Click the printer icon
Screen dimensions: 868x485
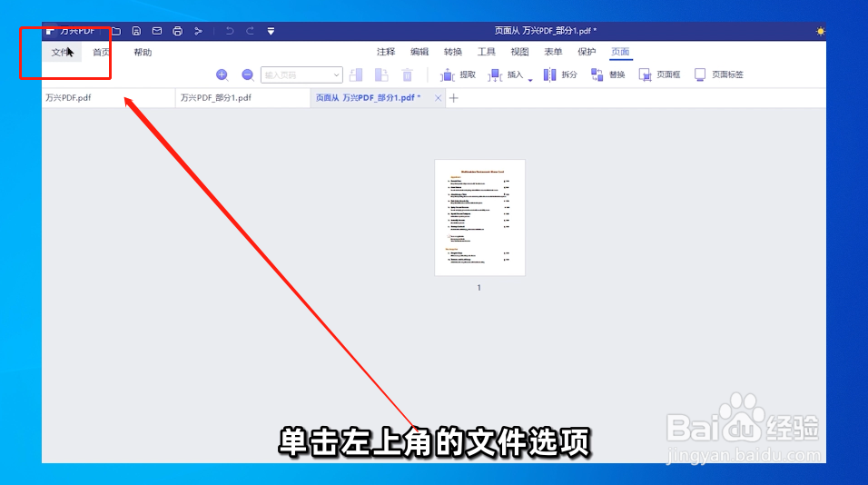tap(178, 31)
